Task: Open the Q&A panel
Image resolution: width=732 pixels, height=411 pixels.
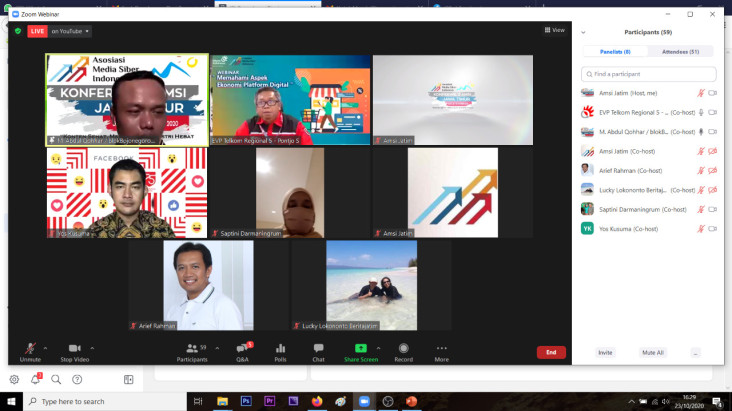Action: coord(243,352)
